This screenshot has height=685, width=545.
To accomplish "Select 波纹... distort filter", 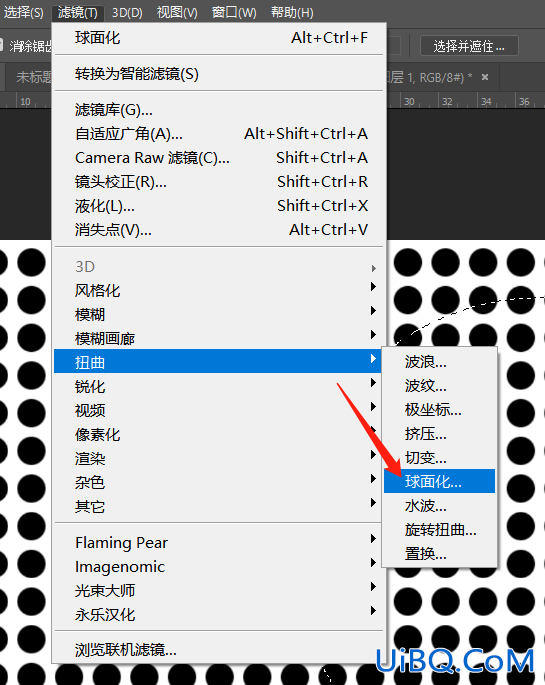I will (439, 386).
